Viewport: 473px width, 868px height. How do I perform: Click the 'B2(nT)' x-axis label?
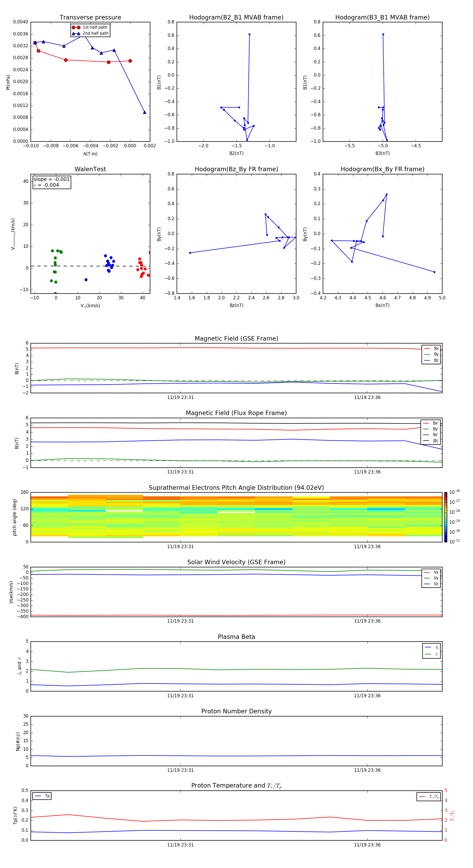coord(236,153)
